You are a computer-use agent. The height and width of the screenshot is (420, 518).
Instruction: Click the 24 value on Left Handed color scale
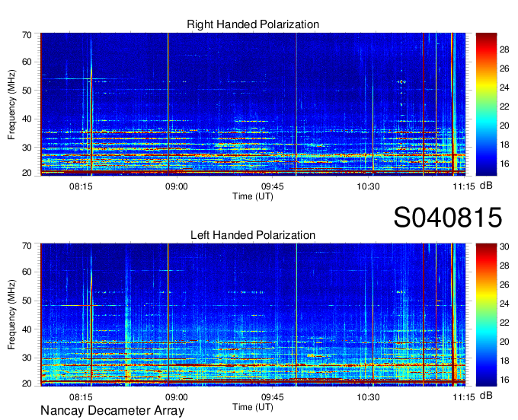click(504, 304)
